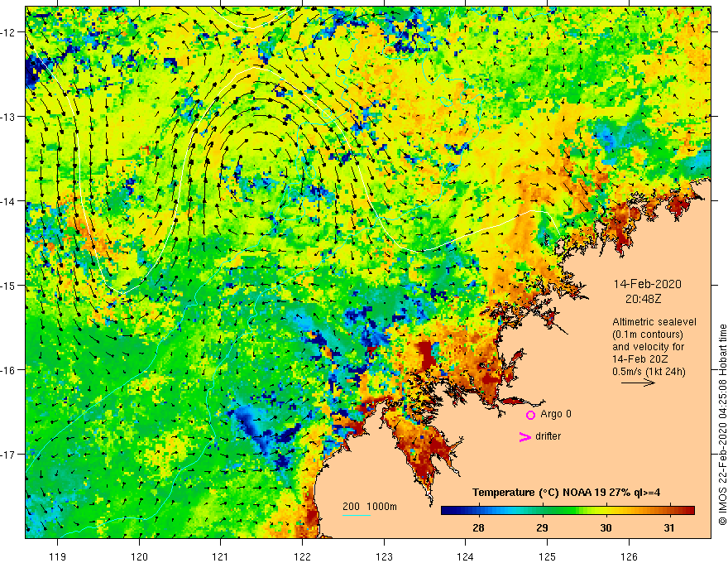
Task: Click the 'Altimetric sealevel' legend text
Action: (x=654, y=322)
